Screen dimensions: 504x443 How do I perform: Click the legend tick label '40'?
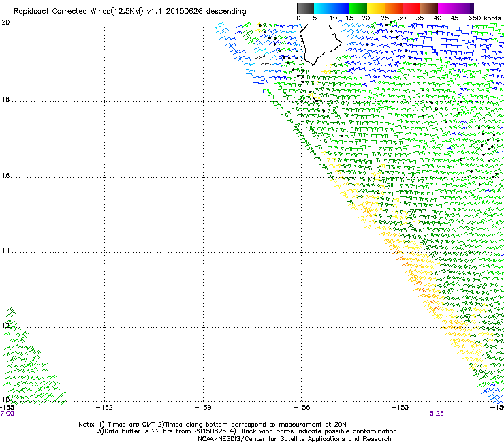coord(437,18)
